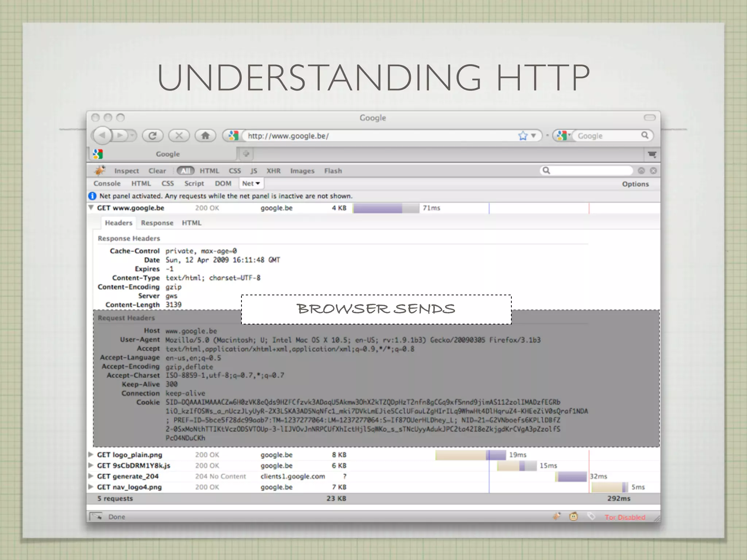
Task: Open the address bar history dropdown arrow
Action: tap(533, 136)
